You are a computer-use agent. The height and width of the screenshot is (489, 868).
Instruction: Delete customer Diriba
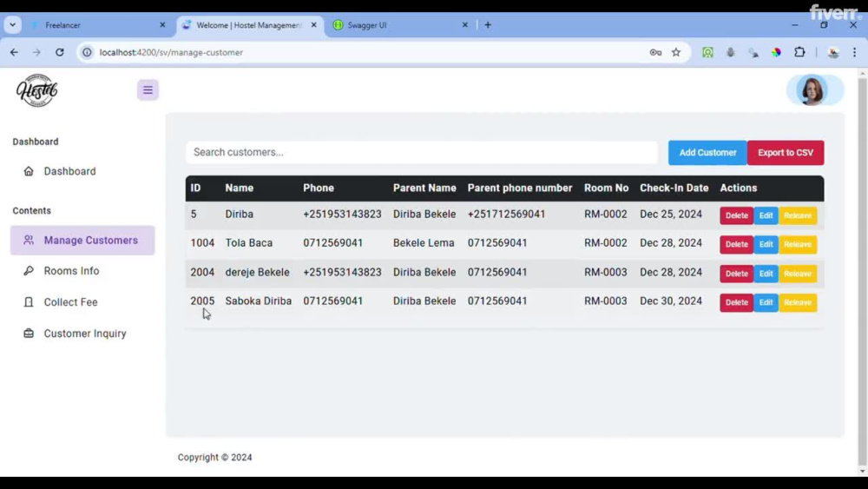click(736, 215)
